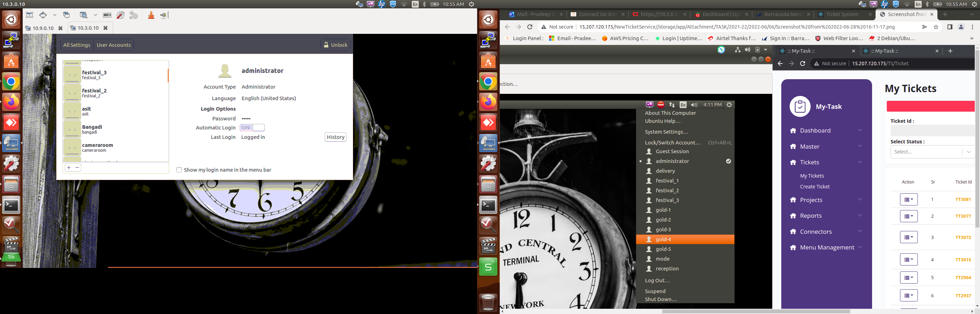The height and width of the screenshot is (314, 980).
Task: Open the Web Filter Loo... bookmark
Action: (839, 38)
